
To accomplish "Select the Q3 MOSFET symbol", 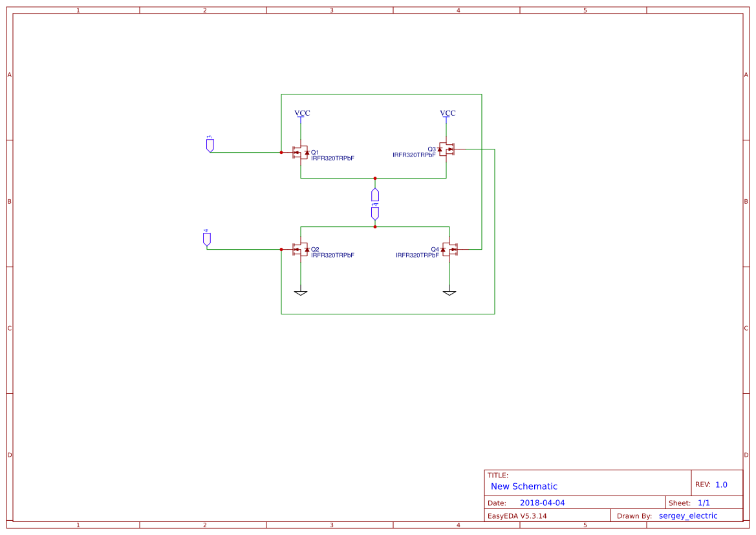I will (x=446, y=149).
